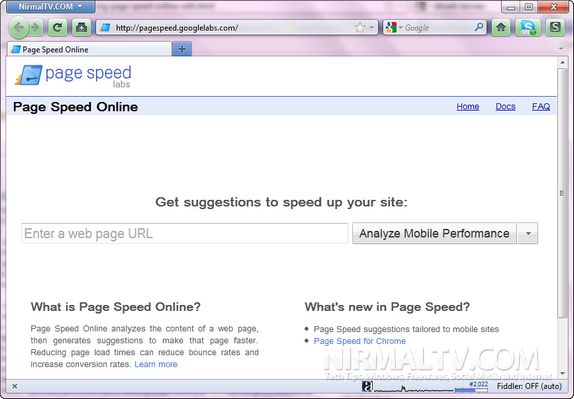Click the toolbar icon beside the reload button
The width and height of the screenshot is (574, 399).
pyautogui.click(x=82, y=27)
